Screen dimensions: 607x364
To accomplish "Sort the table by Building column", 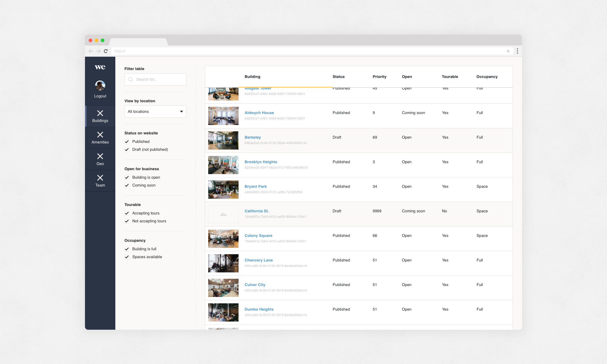I will 252,77.
